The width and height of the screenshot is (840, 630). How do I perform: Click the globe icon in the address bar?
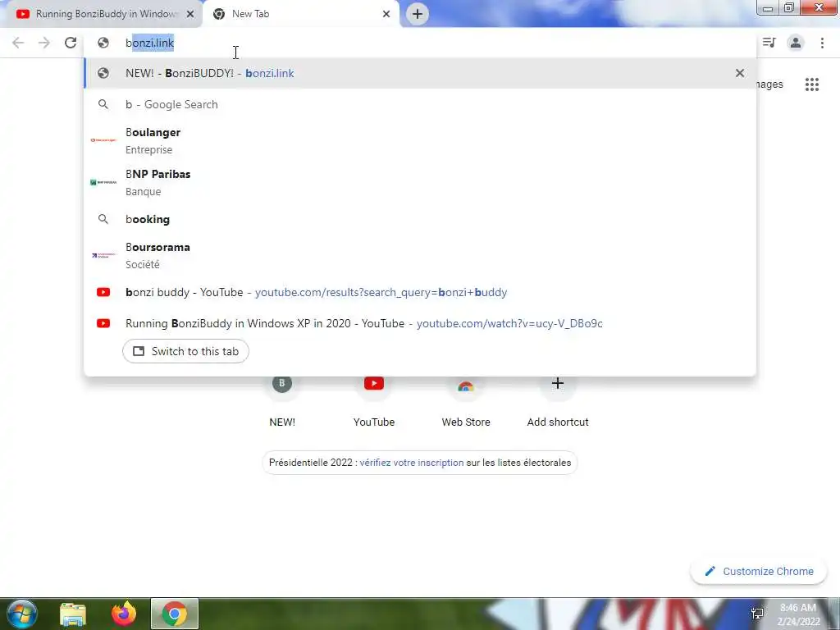click(103, 43)
